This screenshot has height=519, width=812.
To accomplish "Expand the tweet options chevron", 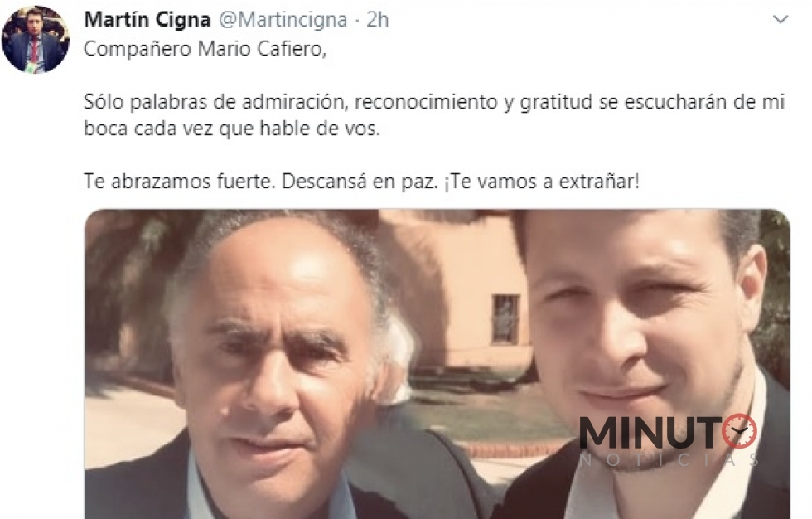I will (780, 20).
